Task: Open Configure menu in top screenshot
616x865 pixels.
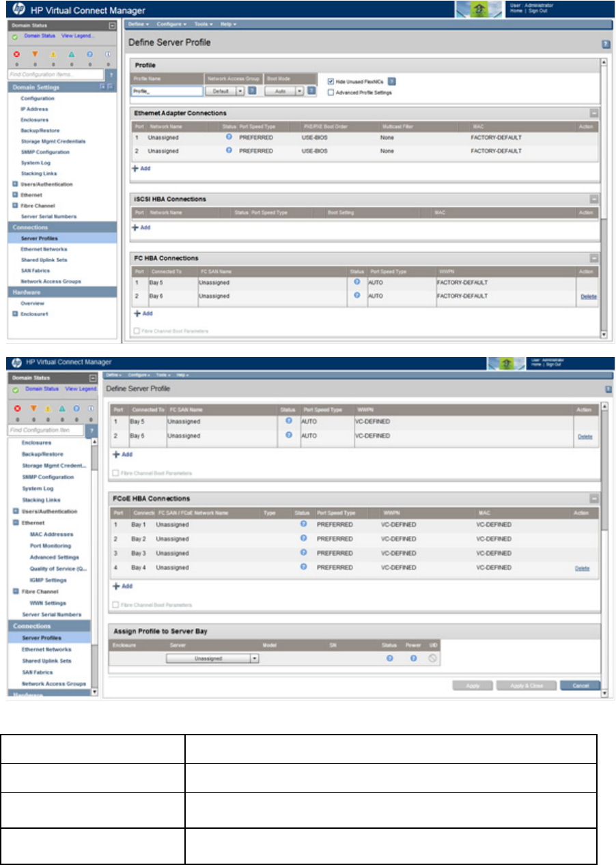Action: click(171, 24)
